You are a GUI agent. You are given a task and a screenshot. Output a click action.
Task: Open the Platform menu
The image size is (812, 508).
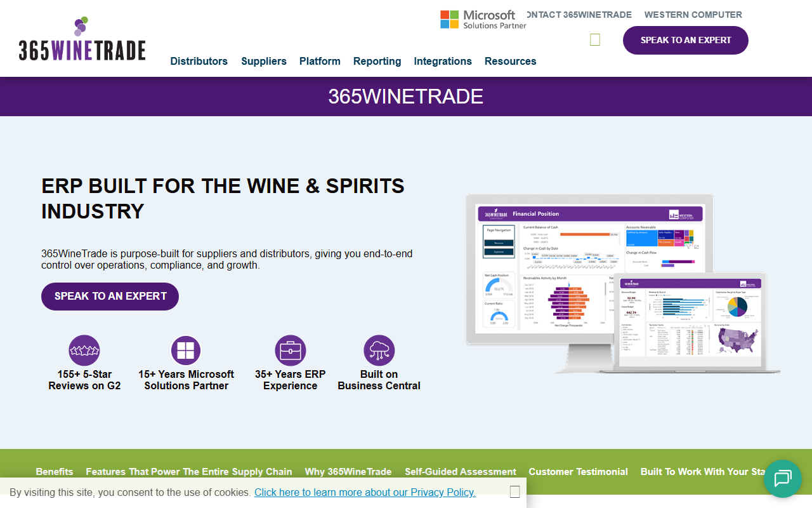[x=320, y=61]
